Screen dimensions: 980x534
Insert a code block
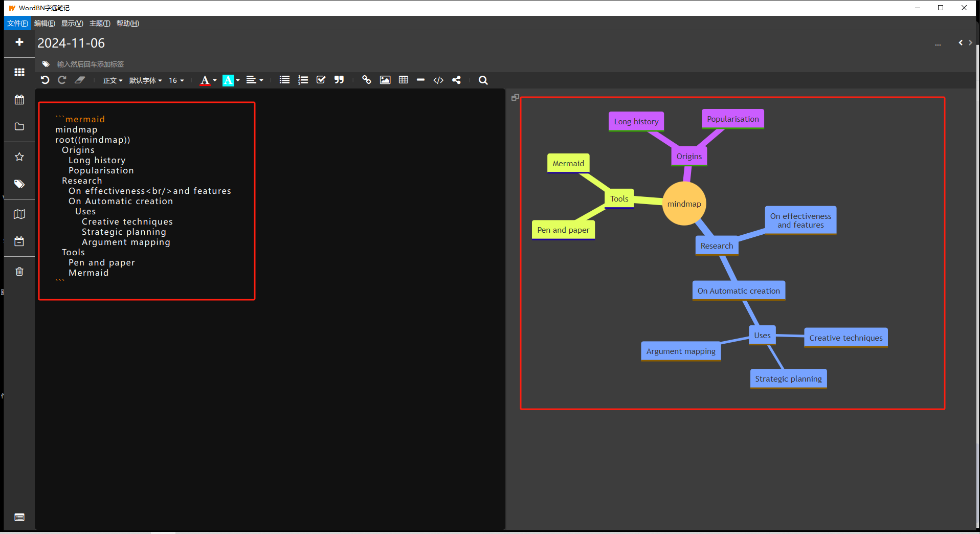pyautogui.click(x=438, y=80)
